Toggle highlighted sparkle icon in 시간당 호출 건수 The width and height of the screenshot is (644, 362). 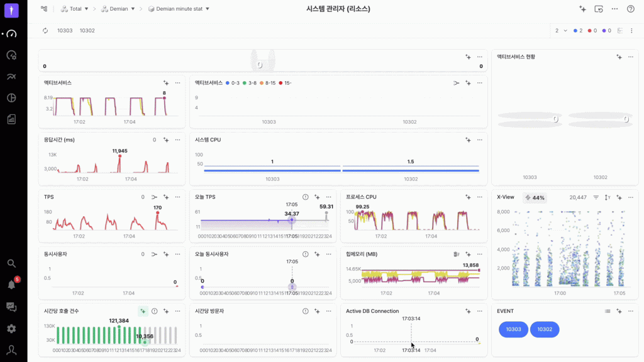pyautogui.click(x=143, y=311)
